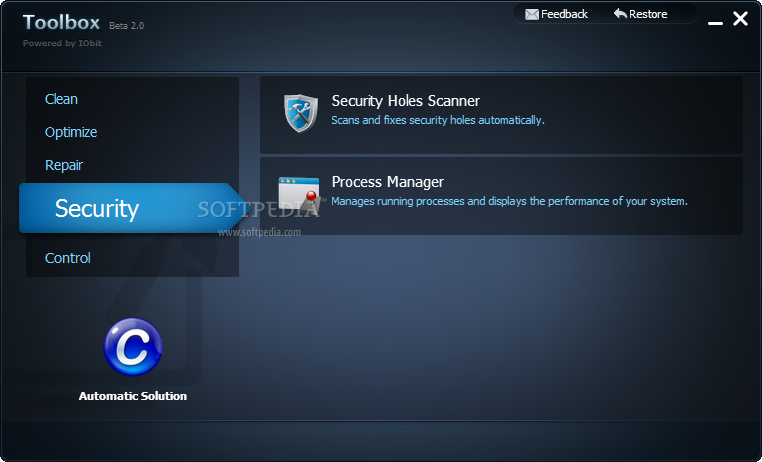This screenshot has width=762, height=462.
Task: Minimize the Toolbox window
Action: tap(715, 22)
